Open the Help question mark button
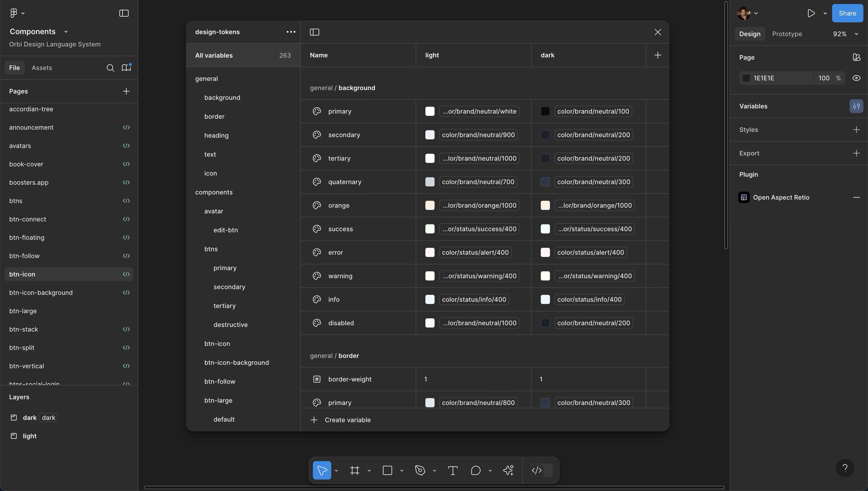868x491 pixels. coord(845,468)
